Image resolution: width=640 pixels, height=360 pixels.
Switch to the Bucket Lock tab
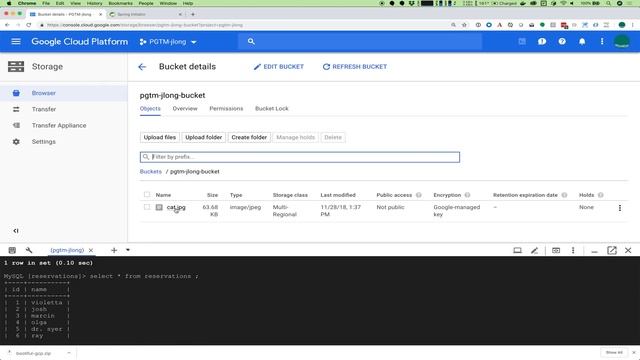[272, 109]
